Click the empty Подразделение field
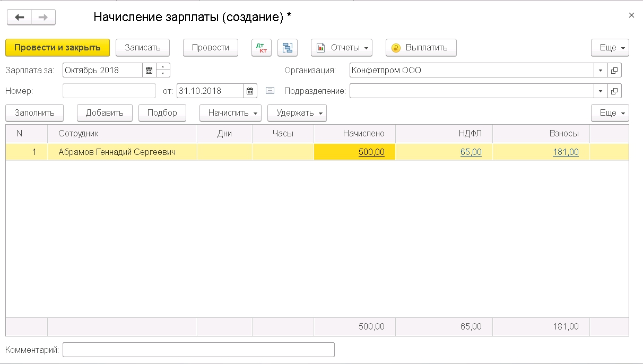This screenshot has height=364, width=643. (472, 91)
